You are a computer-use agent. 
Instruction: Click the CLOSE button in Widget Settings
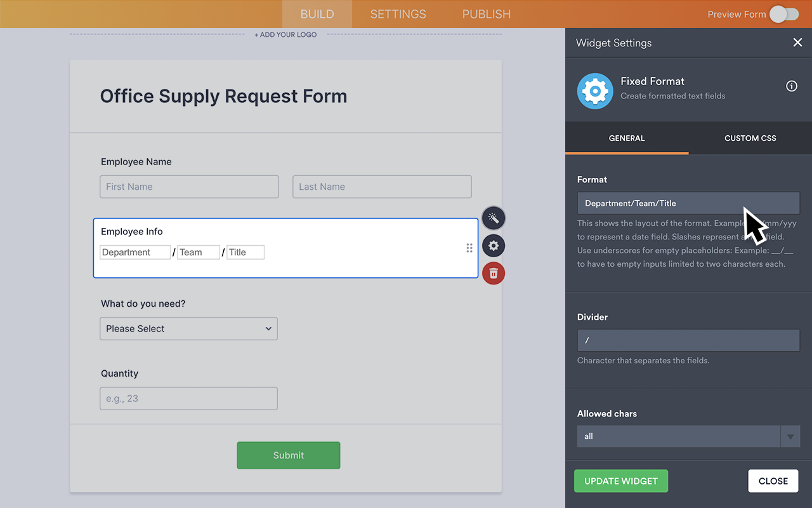(773, 481)
